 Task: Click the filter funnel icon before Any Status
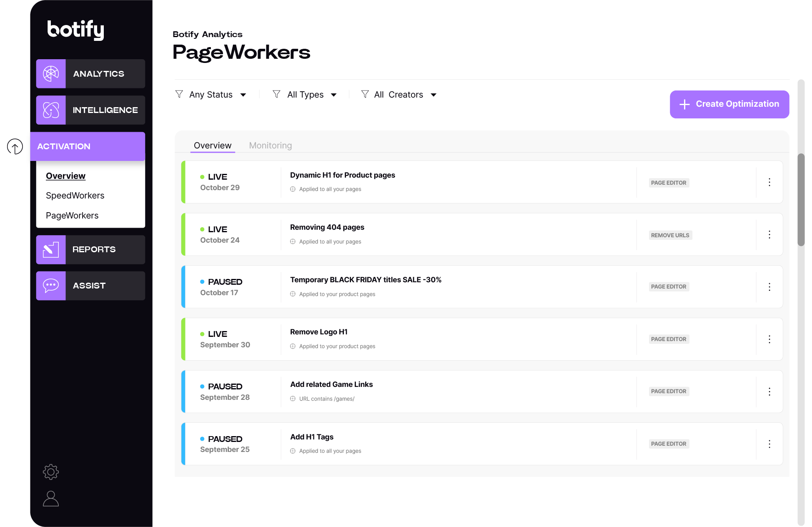click(179, 94)
